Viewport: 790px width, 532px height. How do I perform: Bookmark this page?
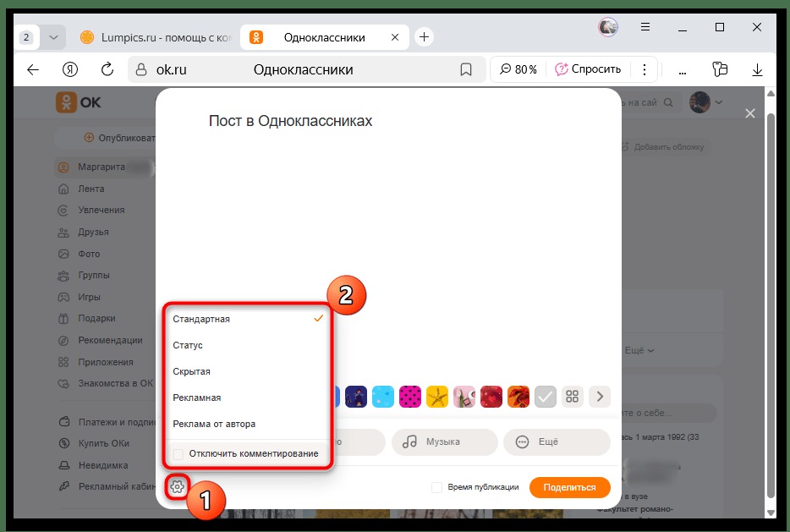[x=466, y=69]
